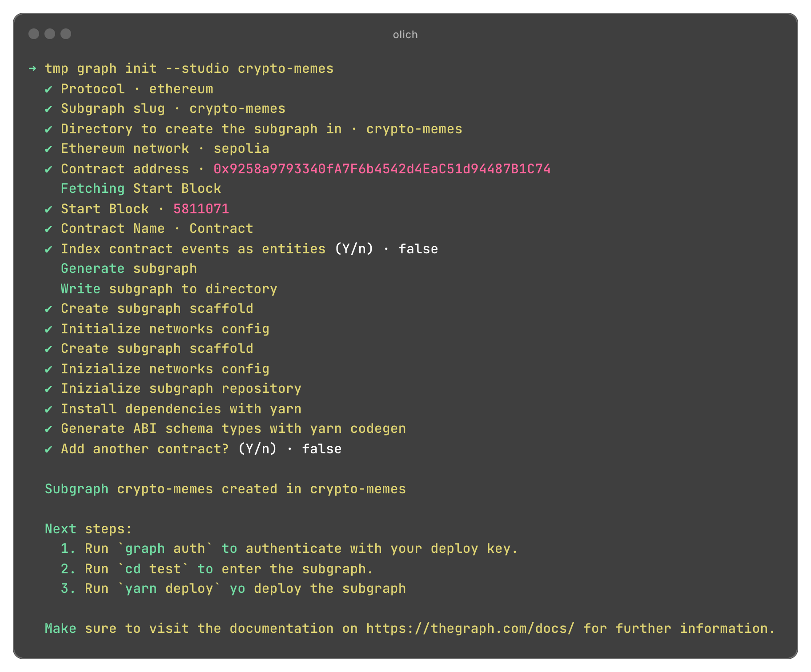811x672 pixels.
Task: Click the checkmark beside Start Block
Action: point(48,209)
